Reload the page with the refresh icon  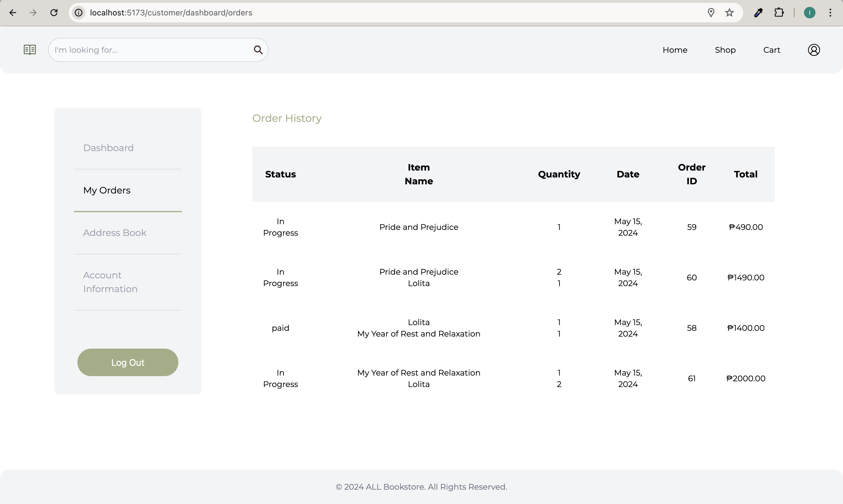54,13
